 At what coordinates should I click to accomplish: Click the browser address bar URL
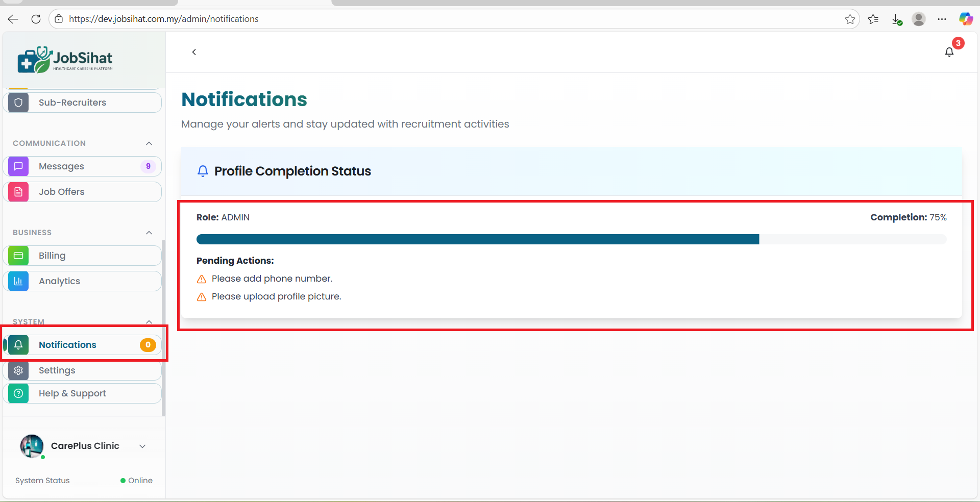[163, 19]
